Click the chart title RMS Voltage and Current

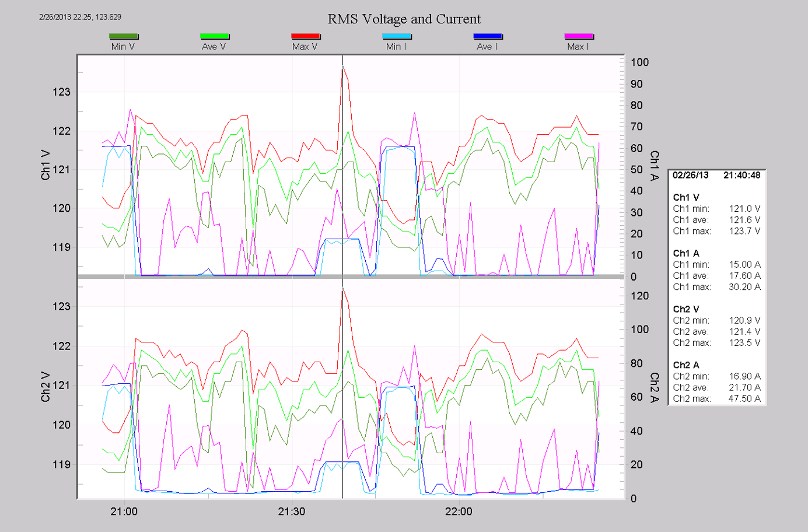(404, 19)
